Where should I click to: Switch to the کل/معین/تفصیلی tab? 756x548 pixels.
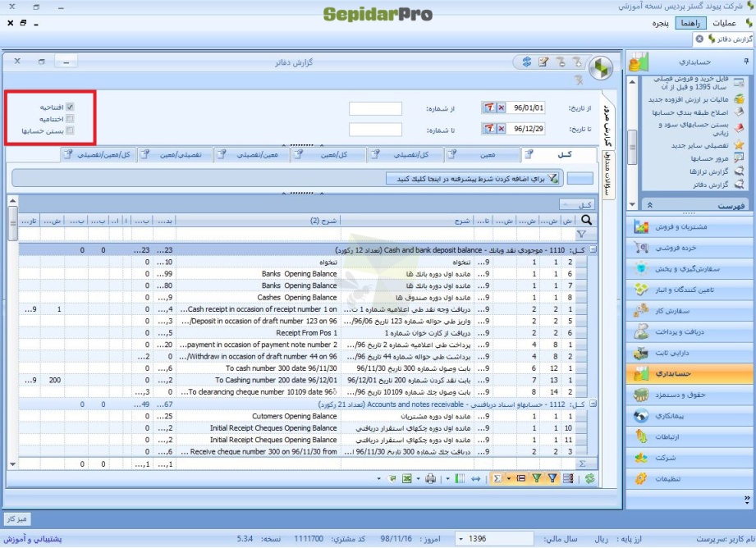99,155
